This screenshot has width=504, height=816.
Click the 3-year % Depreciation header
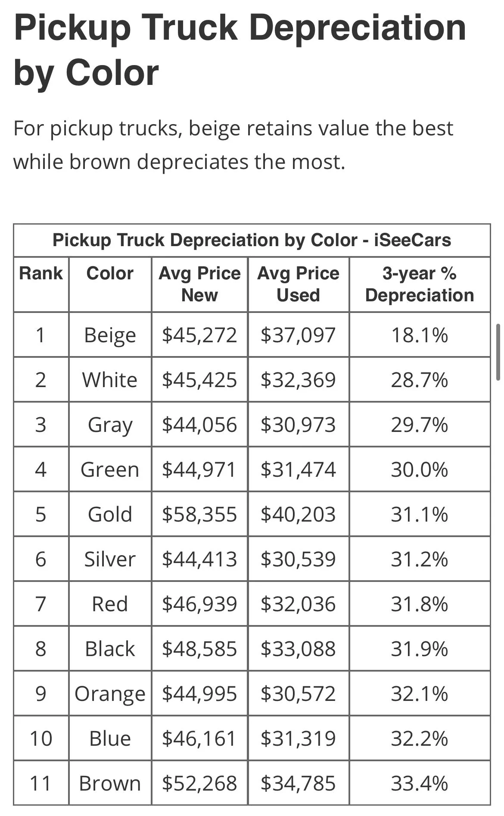(x=420, y=284)
